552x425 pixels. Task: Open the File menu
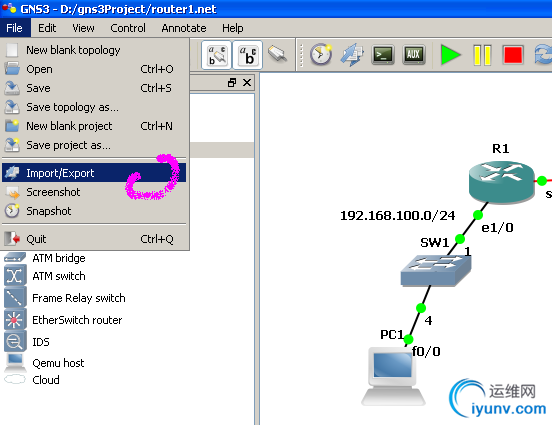(x=14, y=28)
